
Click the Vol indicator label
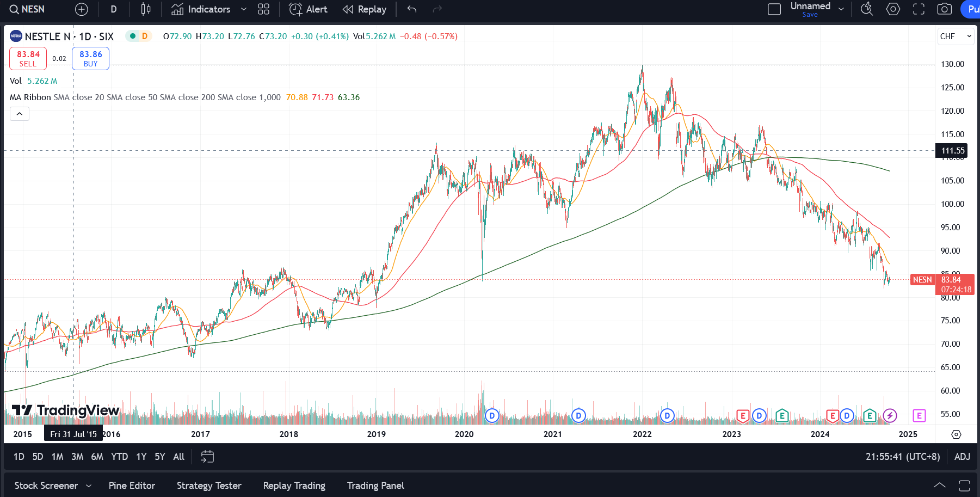(16, 81)
